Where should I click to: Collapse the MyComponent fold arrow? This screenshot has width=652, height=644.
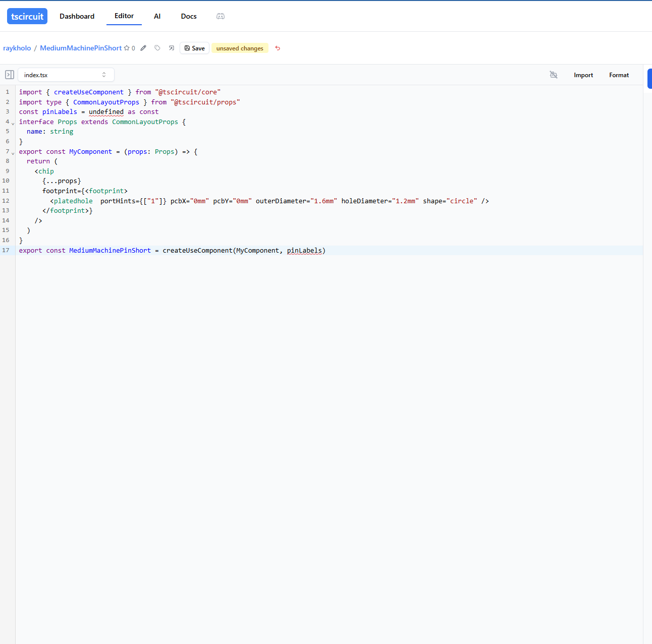(13, 153)
